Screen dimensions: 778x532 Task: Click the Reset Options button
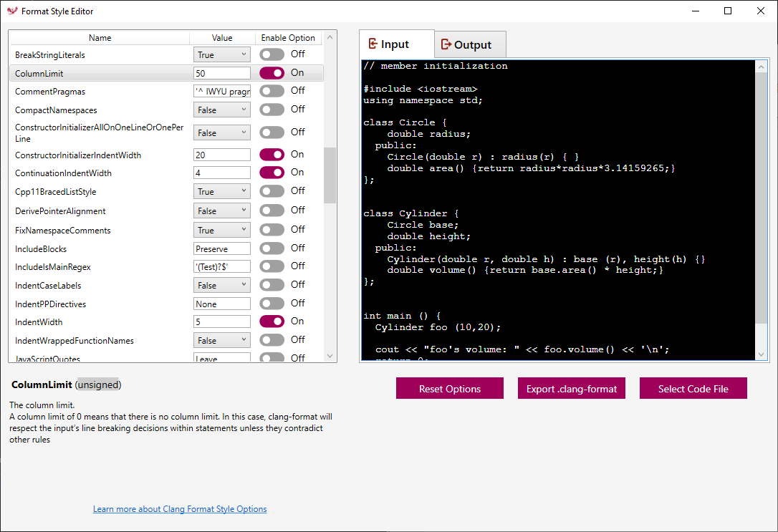coord(449,388)
